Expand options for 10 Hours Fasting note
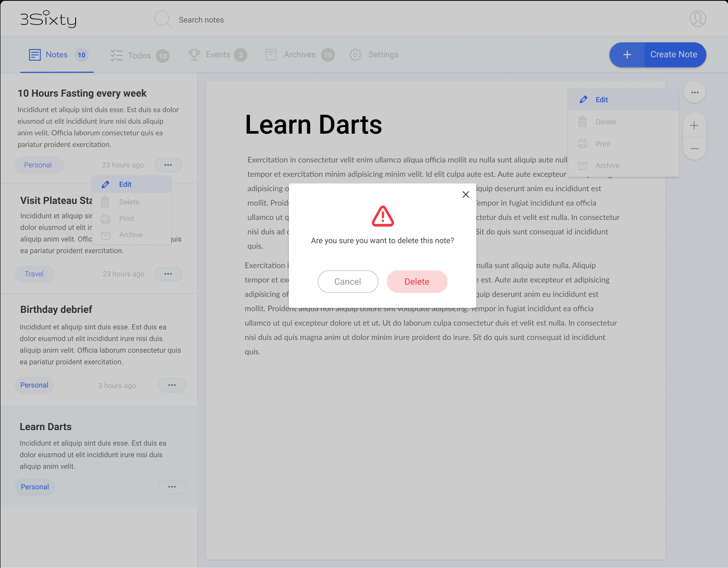This screenshot has height=568, width=728. click(168, 165)
